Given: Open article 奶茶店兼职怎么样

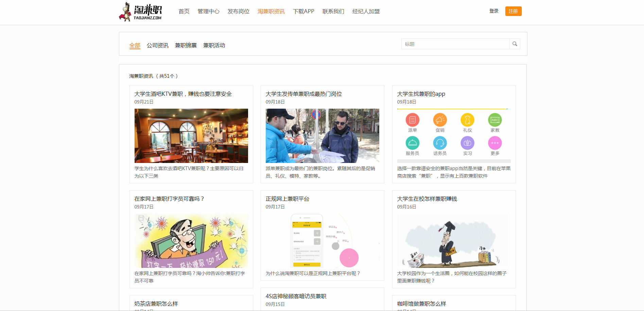Looking at the screenshot, I should tap(156, 304).
